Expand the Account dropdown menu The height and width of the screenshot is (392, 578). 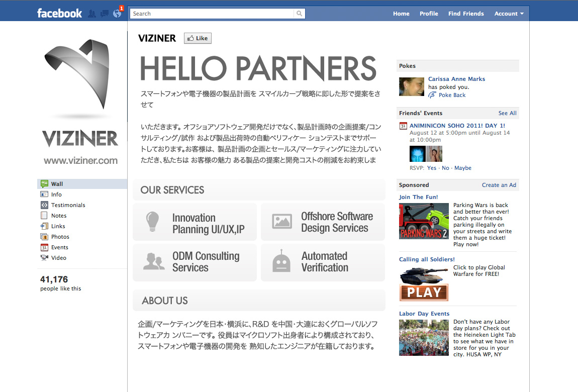(x=509, y=14)
